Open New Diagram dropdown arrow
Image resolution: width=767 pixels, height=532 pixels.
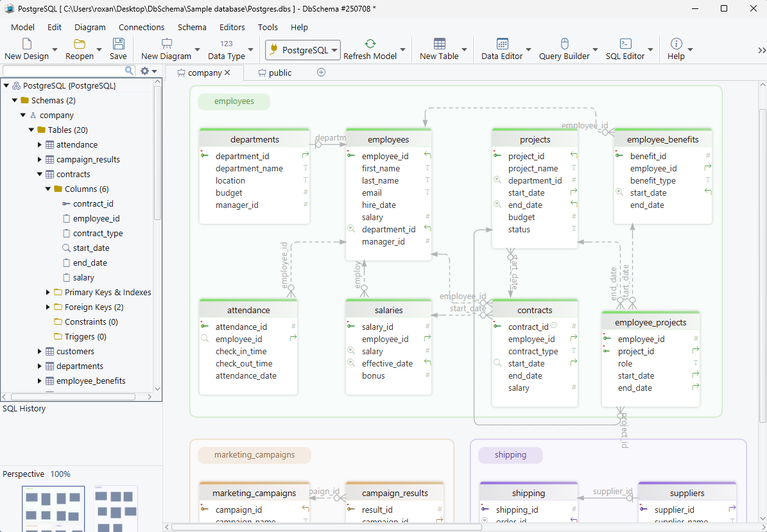coord(197,50)
